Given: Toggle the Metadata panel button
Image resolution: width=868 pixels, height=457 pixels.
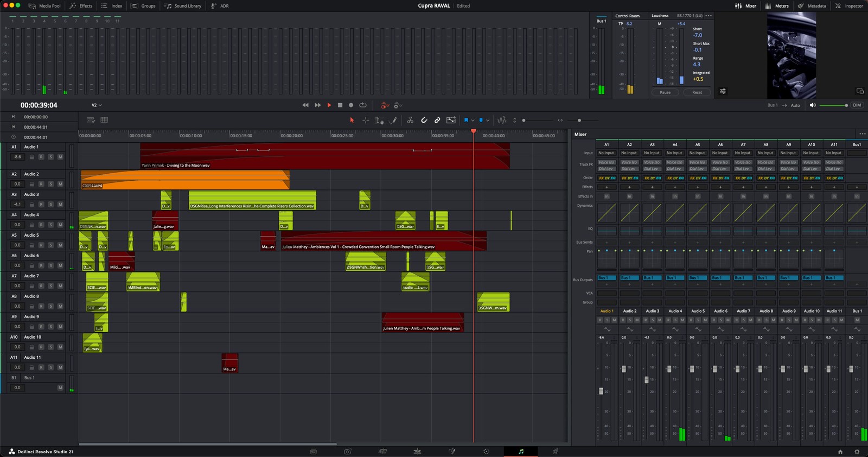Looking at the screenshot, I should coord(812,6).
